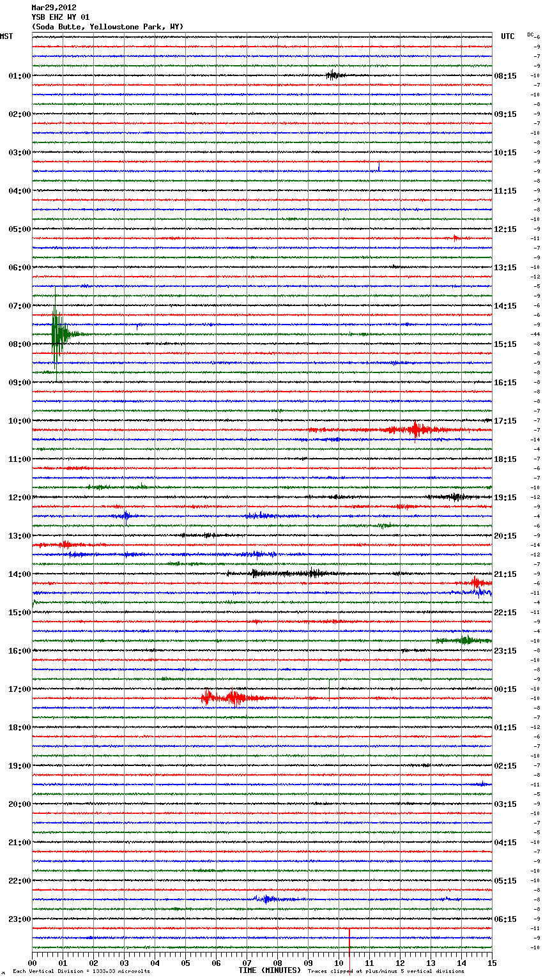This screenshot has width=543, height=980.
Task: Click the MST timezone header
Action: (6, 36)
